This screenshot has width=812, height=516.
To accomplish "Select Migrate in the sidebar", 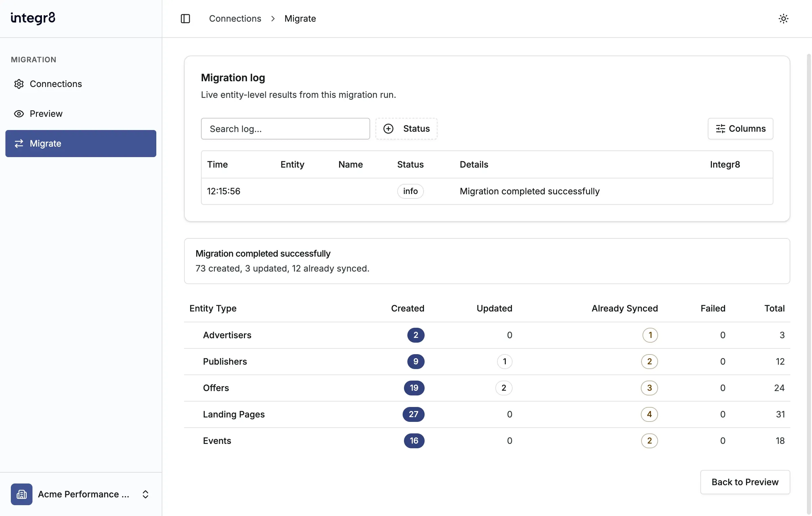I will click(x=81, y=144).
